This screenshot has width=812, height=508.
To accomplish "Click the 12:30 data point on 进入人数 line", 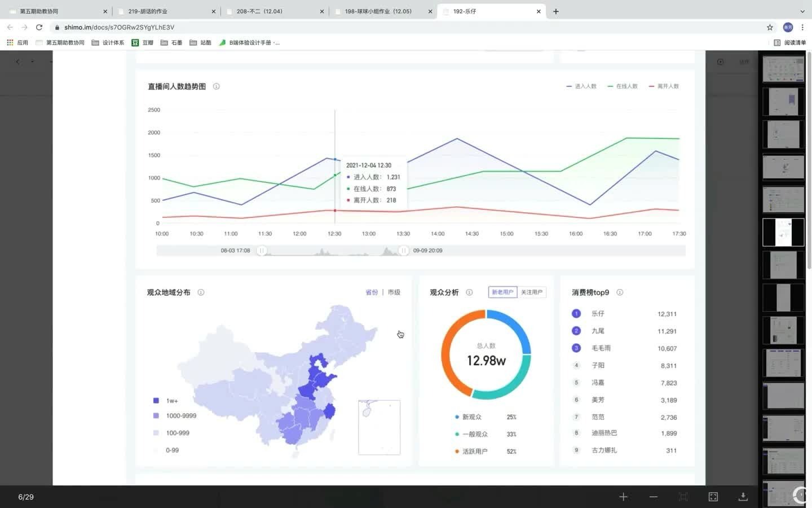I will click(x=335, y=160).
